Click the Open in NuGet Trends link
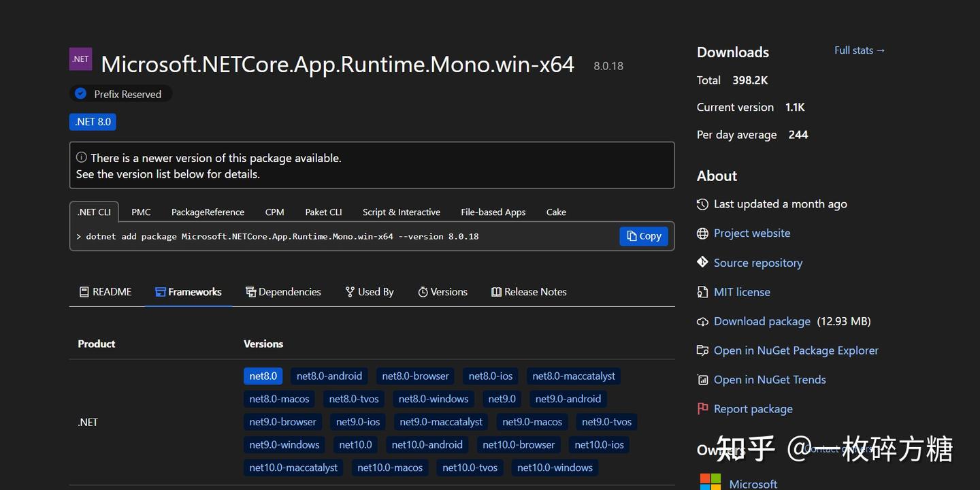Image resolution: width=980 pixels, height=490 pixels. (770, 379)
